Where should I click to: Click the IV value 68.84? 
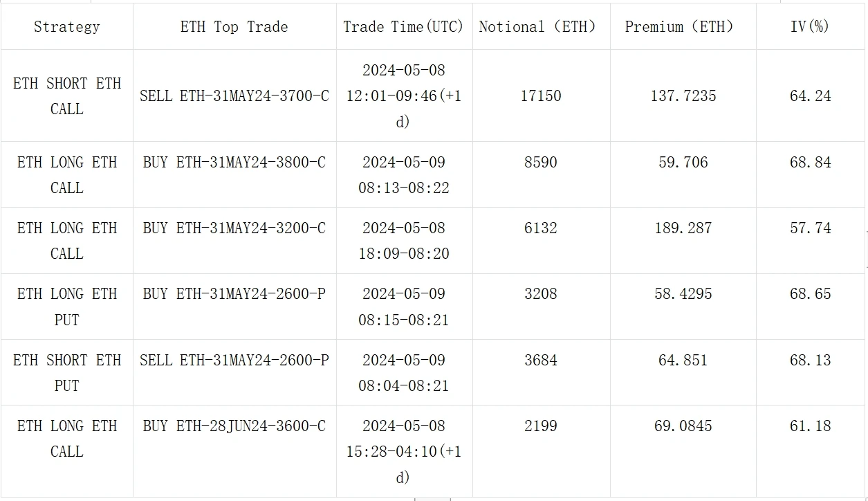[811, 163]
